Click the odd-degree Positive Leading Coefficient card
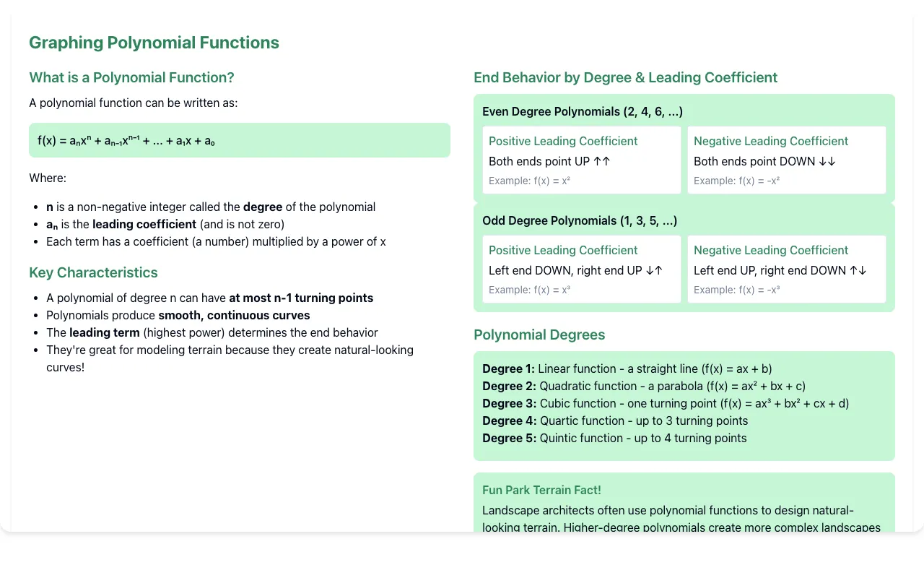Image resolution: width=924 pixels, height=578 pixels. tap(582, 269)
